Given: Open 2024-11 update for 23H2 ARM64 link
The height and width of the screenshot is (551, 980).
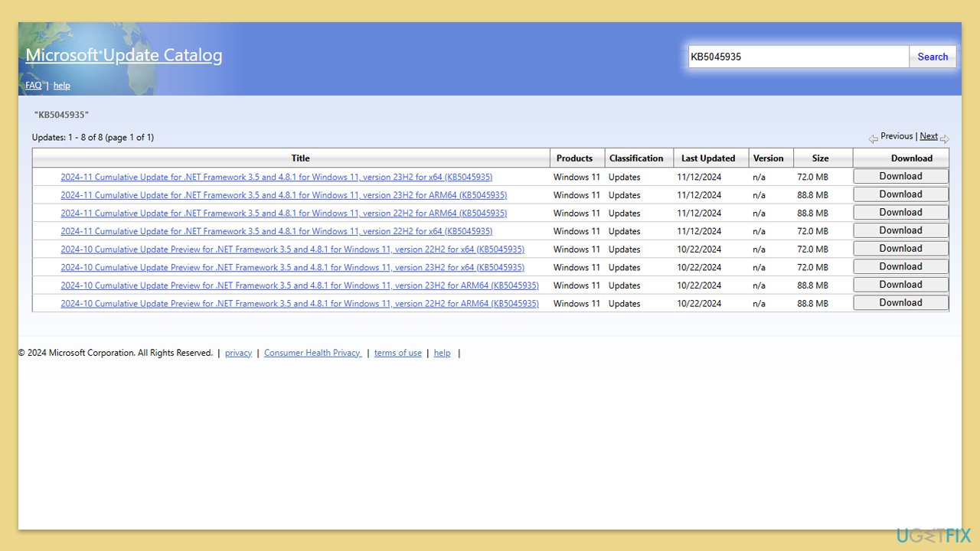Looking at the screenshot, I should 284,195.
